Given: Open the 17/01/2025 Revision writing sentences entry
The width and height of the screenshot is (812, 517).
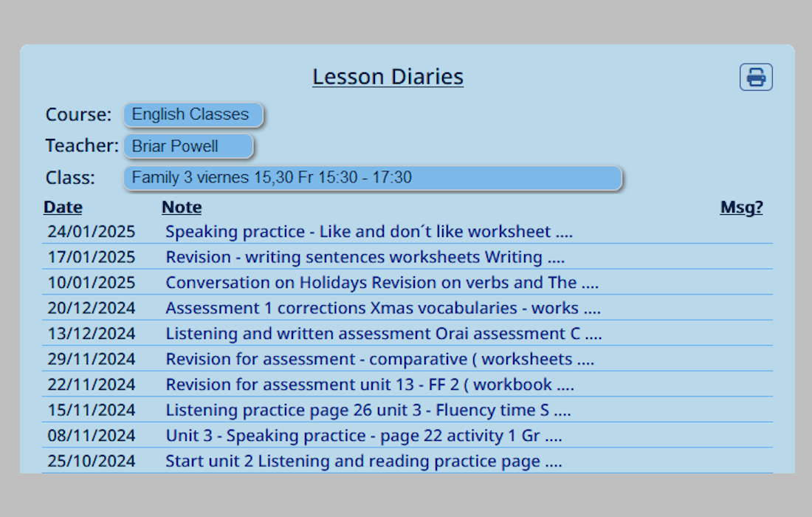Looking at the screenshot, I should [x=365, y=257].
